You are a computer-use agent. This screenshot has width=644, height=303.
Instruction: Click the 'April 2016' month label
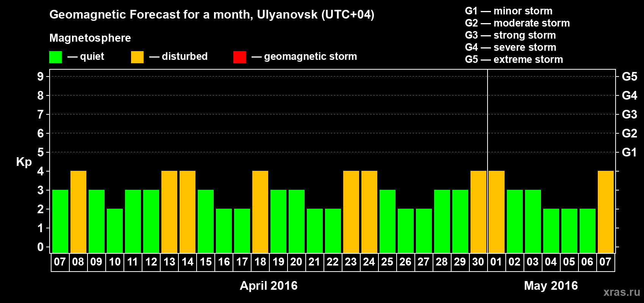269,286
